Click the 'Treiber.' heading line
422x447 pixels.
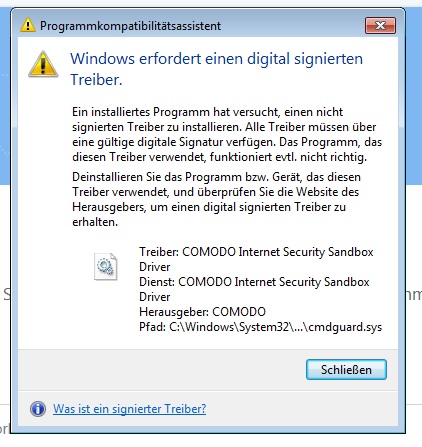pos(96,80)
